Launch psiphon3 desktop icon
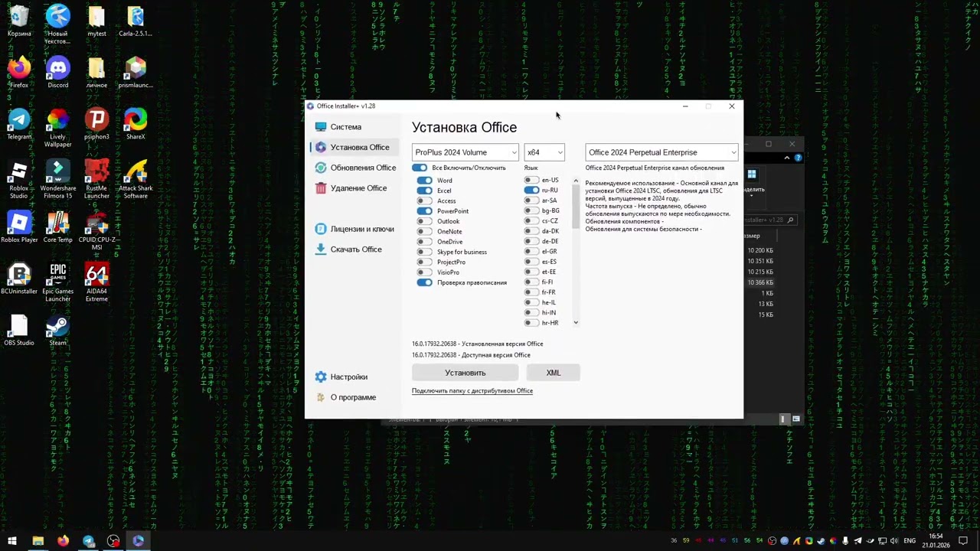The image size is (980, 551). pos(96,124)
